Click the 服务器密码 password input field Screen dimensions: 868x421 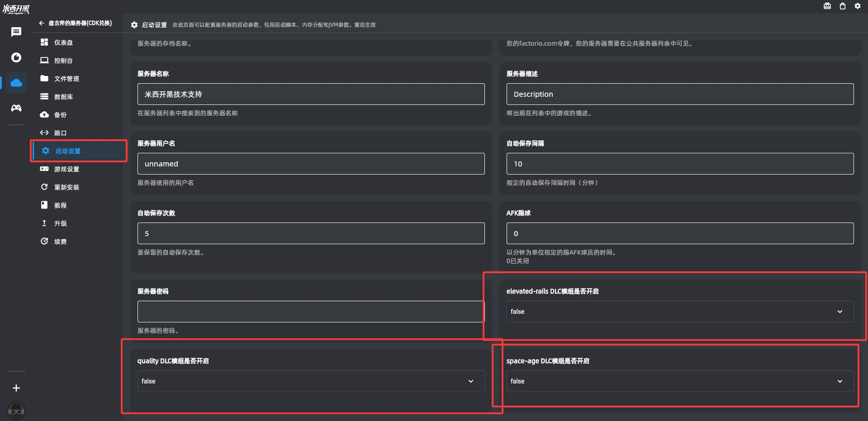coord(311,312)
